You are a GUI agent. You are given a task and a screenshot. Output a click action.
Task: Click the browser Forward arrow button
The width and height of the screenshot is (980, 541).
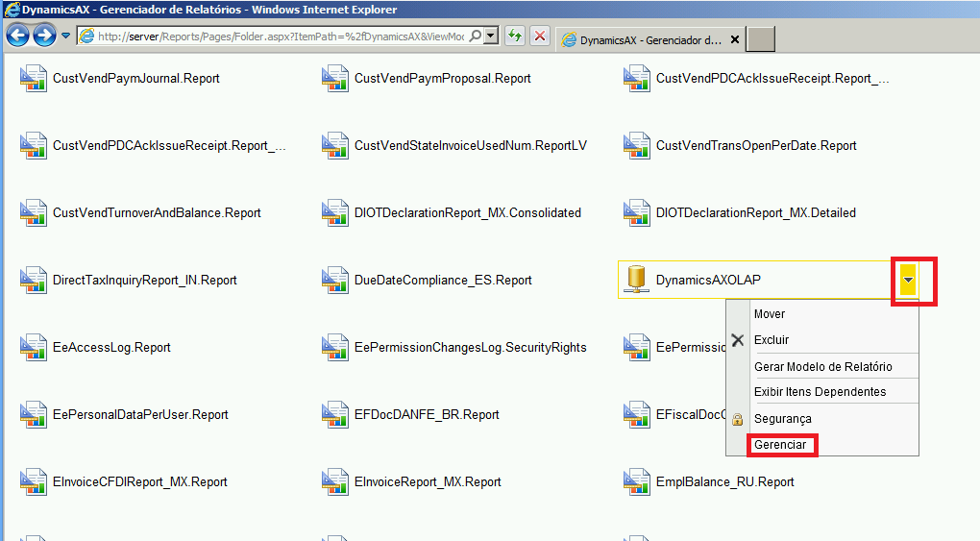44,36
